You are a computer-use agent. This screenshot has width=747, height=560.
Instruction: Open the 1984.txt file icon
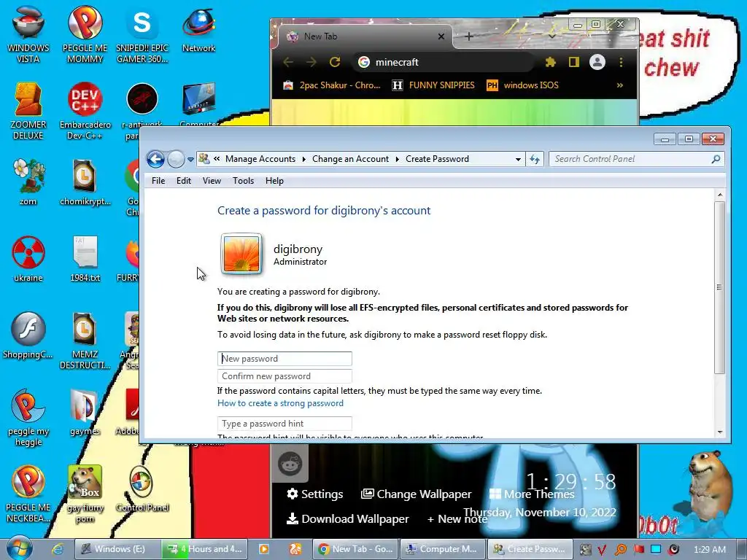point(85,259)
